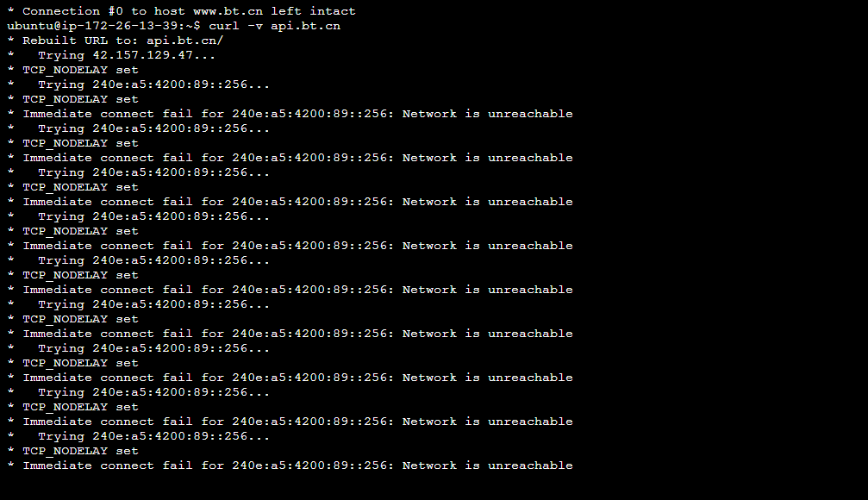
Task: Click the empty terminal area below the output
Action: click(434, 487)
